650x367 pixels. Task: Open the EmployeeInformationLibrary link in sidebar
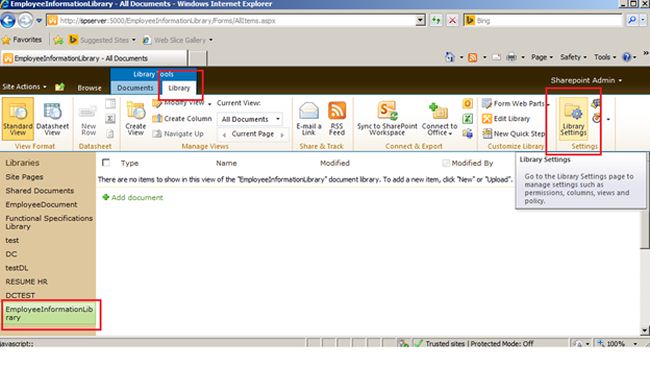pos(49,314)
